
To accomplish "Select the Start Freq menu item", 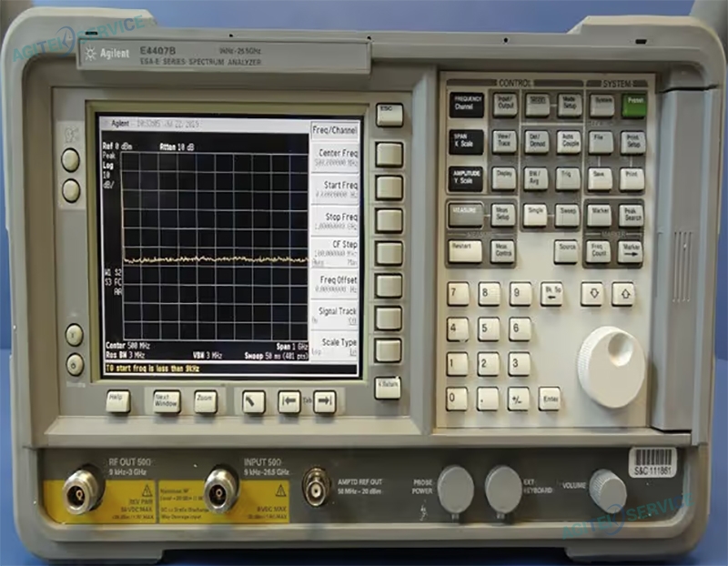I will coord(334,189).
